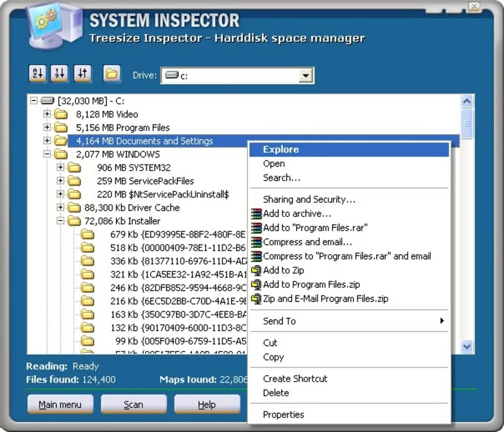Collapse the Installer folder node

click(60, 221)
